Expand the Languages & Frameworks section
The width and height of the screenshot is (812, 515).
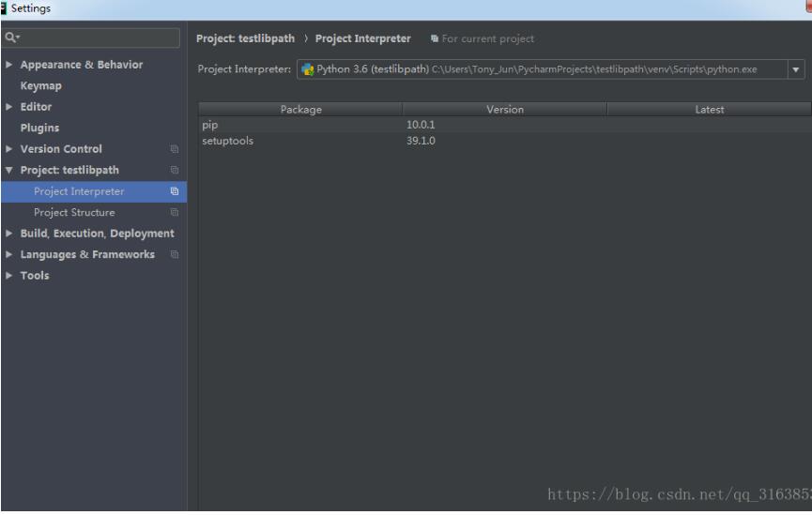(8, 254)
